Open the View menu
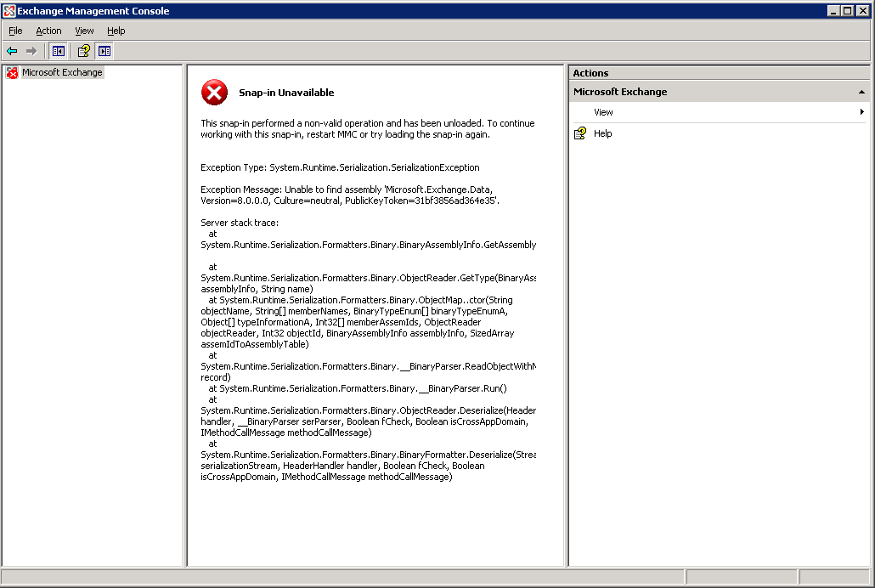The height and width of the screenshot is (588, 875). [x=84, y=31]
